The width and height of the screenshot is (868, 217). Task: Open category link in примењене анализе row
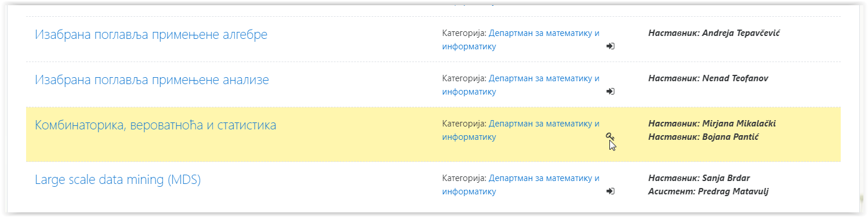click(x=521, y=85)
